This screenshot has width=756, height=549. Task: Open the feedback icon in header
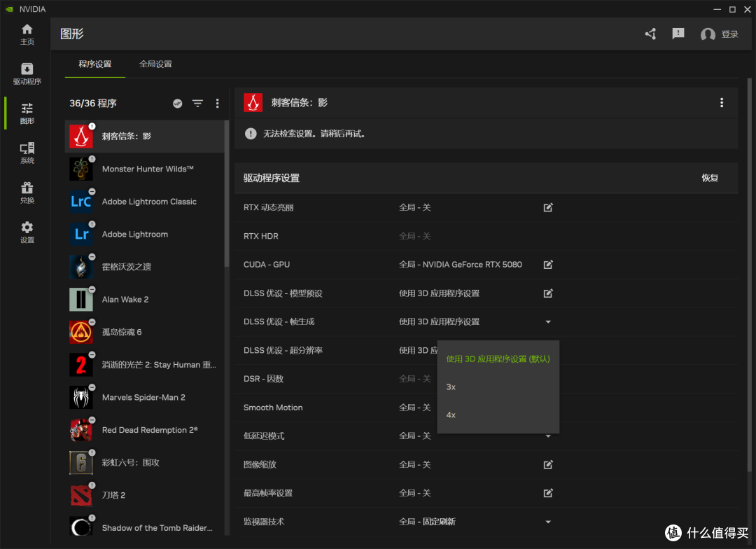[x=678, y=34]
